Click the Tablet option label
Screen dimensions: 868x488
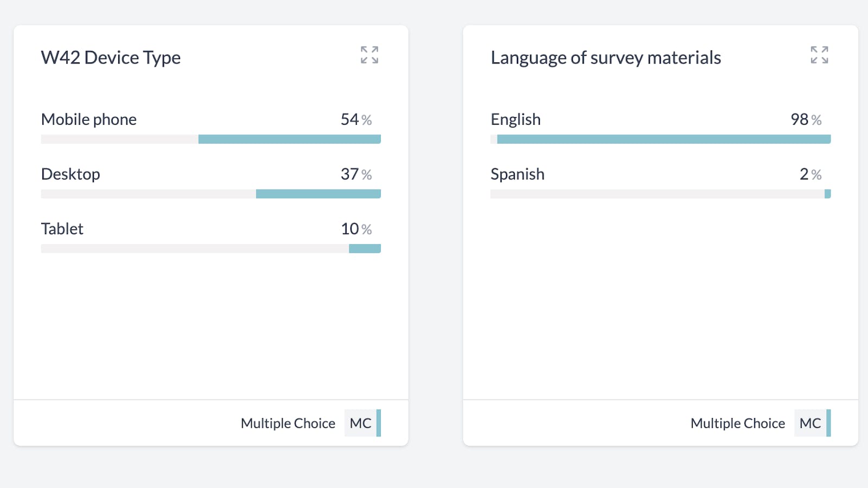coord(62,229)
